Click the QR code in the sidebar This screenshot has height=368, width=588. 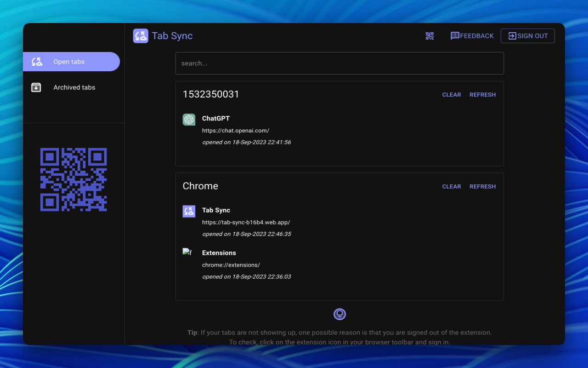[x=73, y=179]
